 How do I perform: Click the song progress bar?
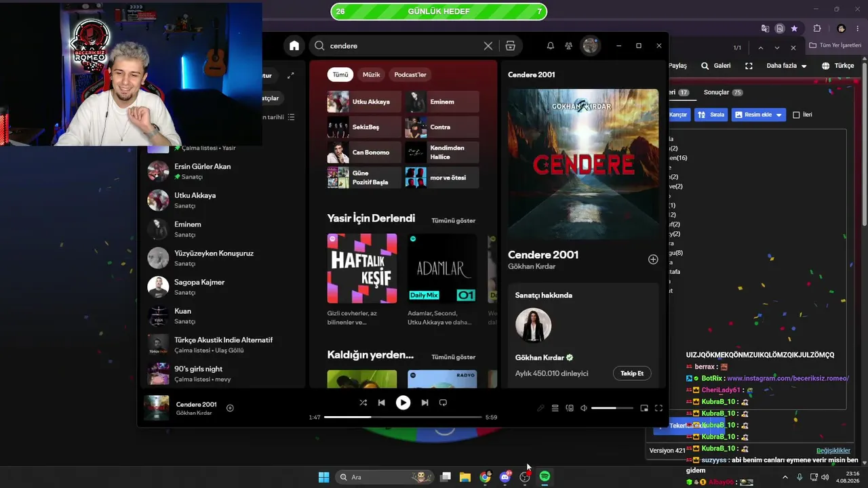pyautogui.click(x=403, y=417)
